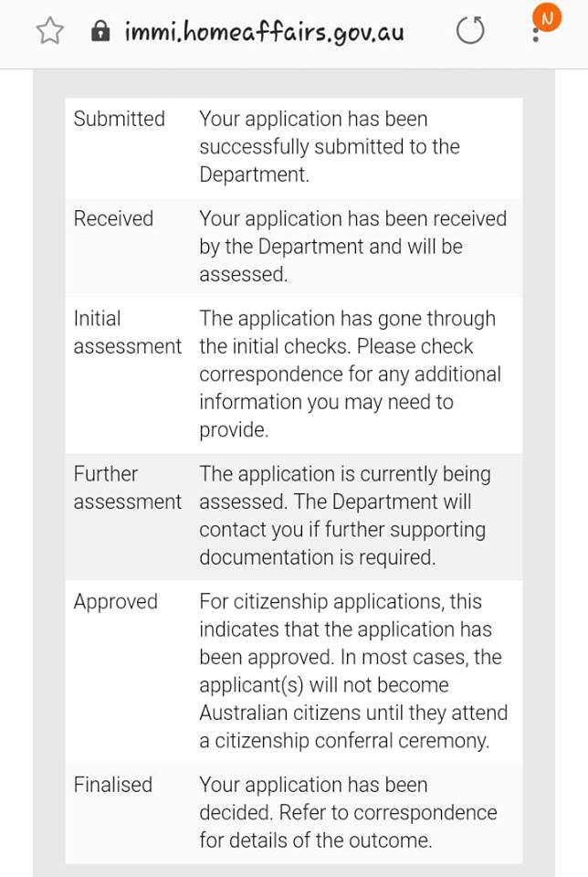Tap the 'successfully submitted to the Department' description

330,146
